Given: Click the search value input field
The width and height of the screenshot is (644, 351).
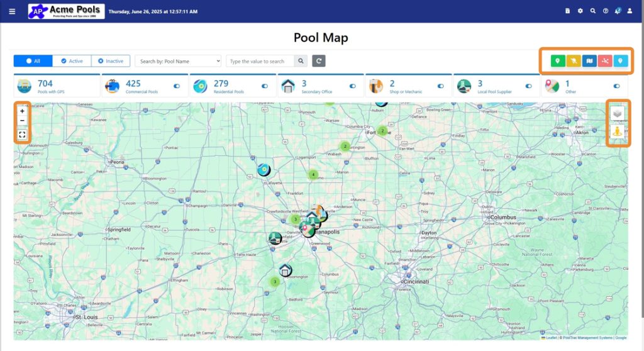Looking at the screenshot, I should (x=260, y=61).
